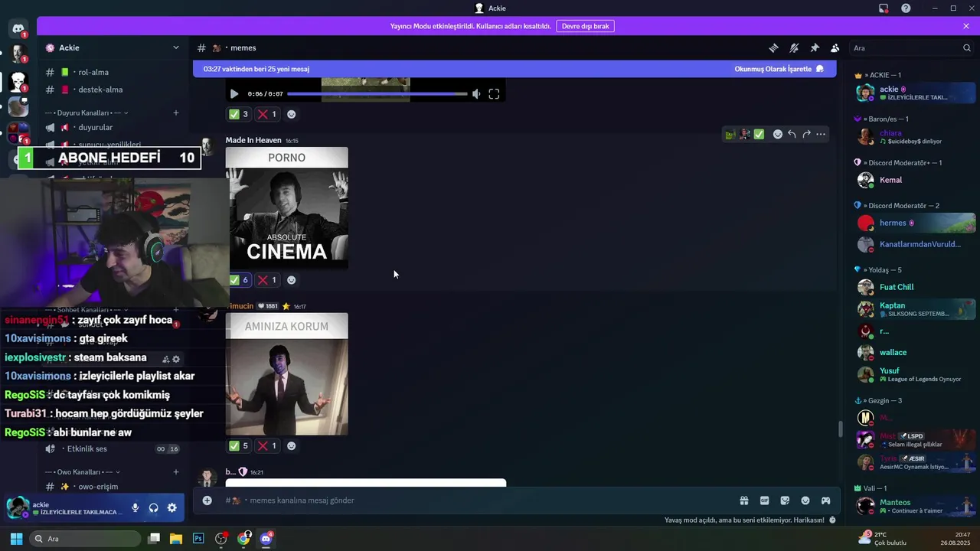Screen dimensions: 980x551
Task: Open ackie's profile in member list
Action: 914,93
